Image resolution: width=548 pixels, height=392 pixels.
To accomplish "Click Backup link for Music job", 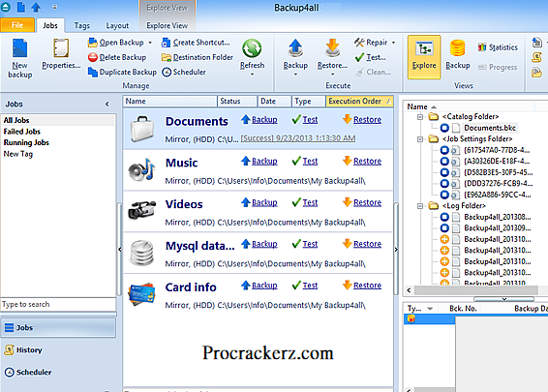I will [x=264, y=161].
